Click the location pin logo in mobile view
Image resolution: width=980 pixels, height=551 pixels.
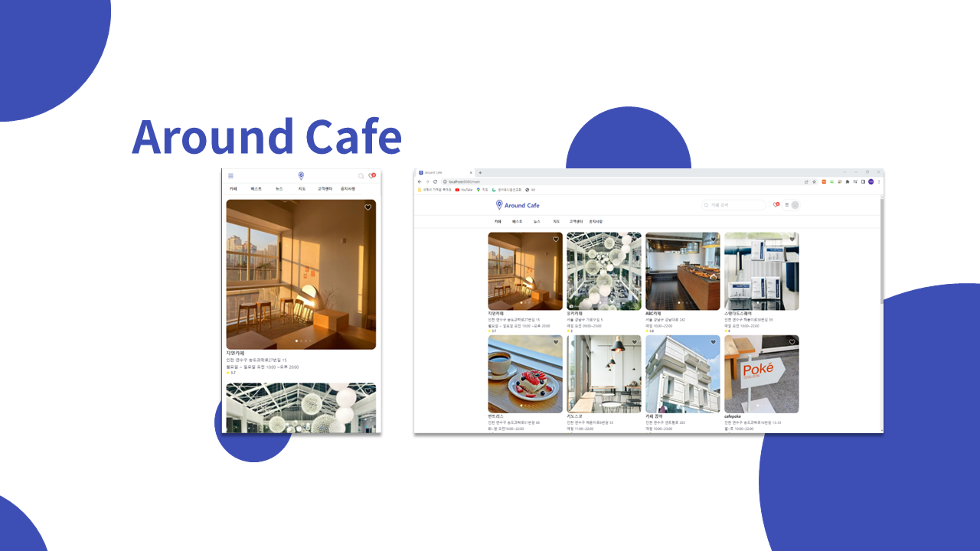[301, 176]
